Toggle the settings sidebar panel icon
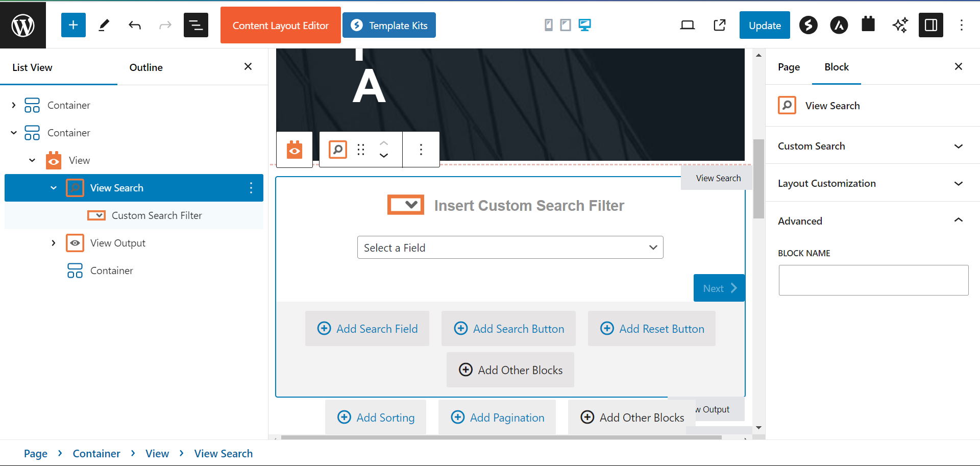980x466 pixels. [930, 25]
